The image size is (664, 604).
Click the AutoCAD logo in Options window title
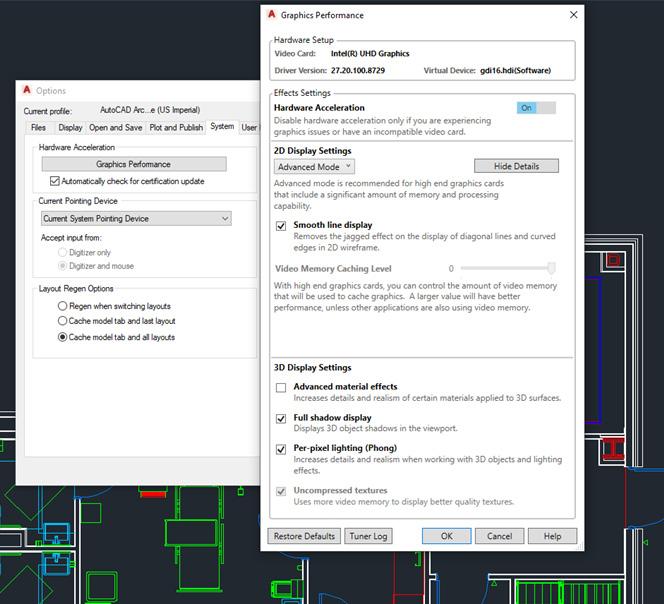[x=27, y=90]
